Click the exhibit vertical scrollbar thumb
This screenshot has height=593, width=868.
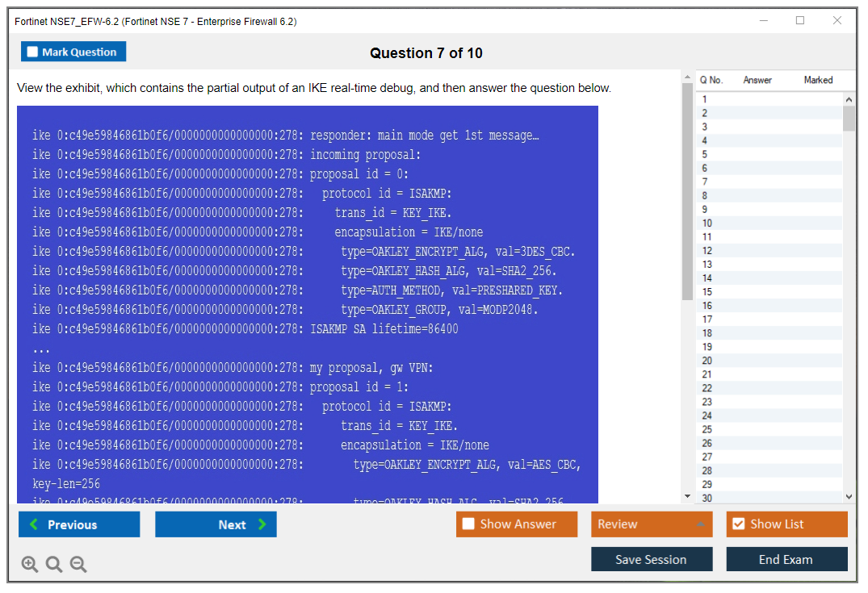tap(687, 194)
